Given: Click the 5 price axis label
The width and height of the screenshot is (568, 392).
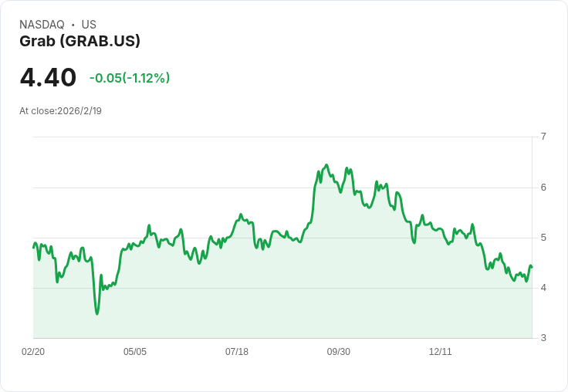Looking at the screenshot, I should click(x=543, y=238).
